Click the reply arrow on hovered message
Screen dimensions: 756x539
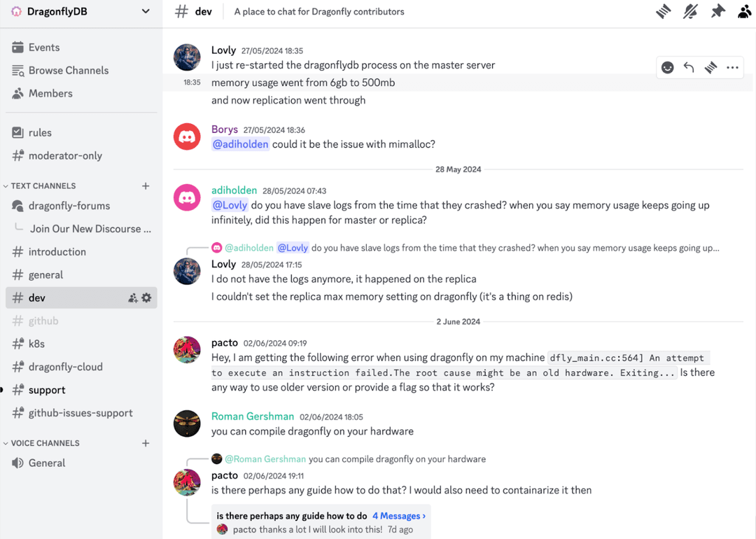[689, 67]
